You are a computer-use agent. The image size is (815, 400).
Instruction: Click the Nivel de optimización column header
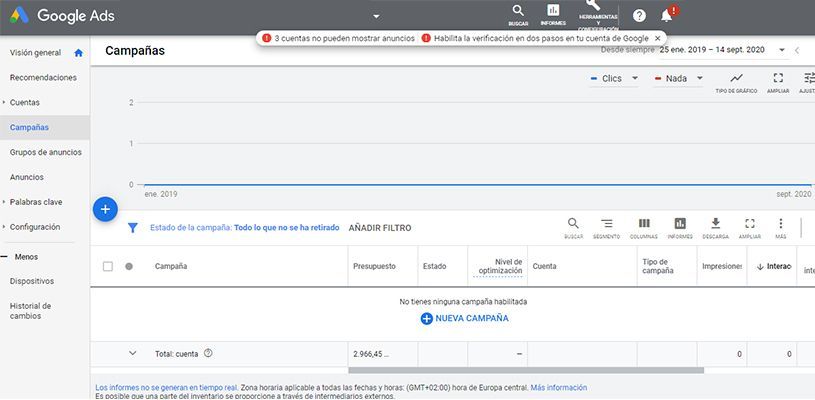pos(501,266)
